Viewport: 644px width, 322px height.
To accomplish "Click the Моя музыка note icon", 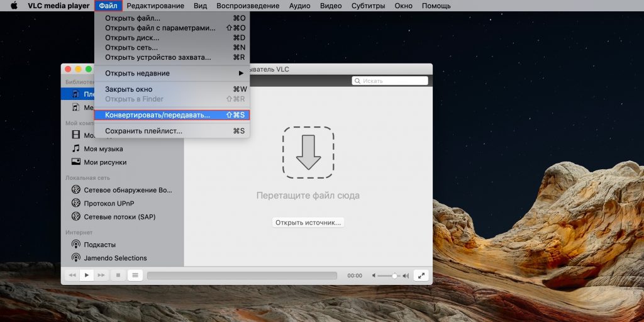I will (x=75, y=148).
